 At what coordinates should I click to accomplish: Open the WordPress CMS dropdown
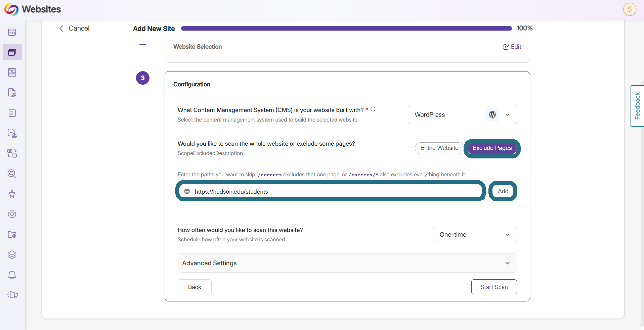462,115
